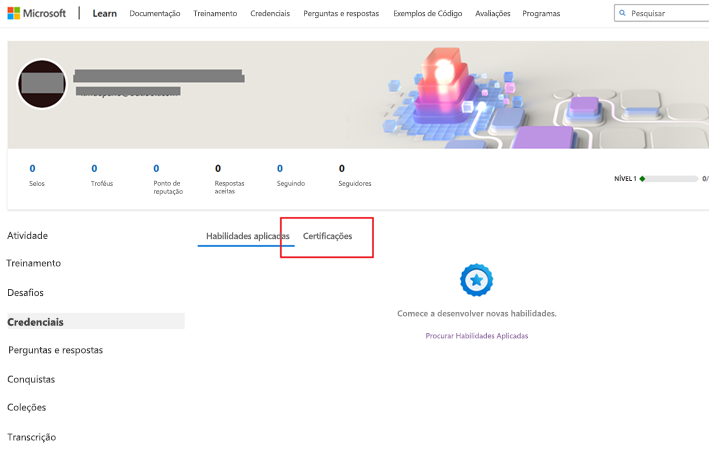Click the Nível 1 progress bar
Screen dimensions: 709x466
[x=670, y=179]
